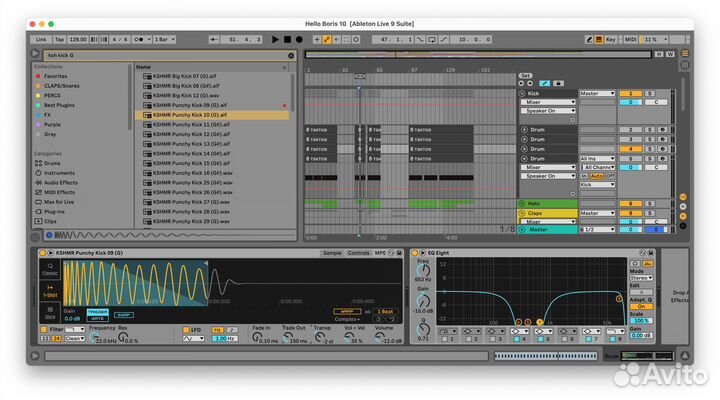Viewport: 720px width, 400px height.
Task: Toggle Adaptive Q On button
Action: (x=641, y=306)
